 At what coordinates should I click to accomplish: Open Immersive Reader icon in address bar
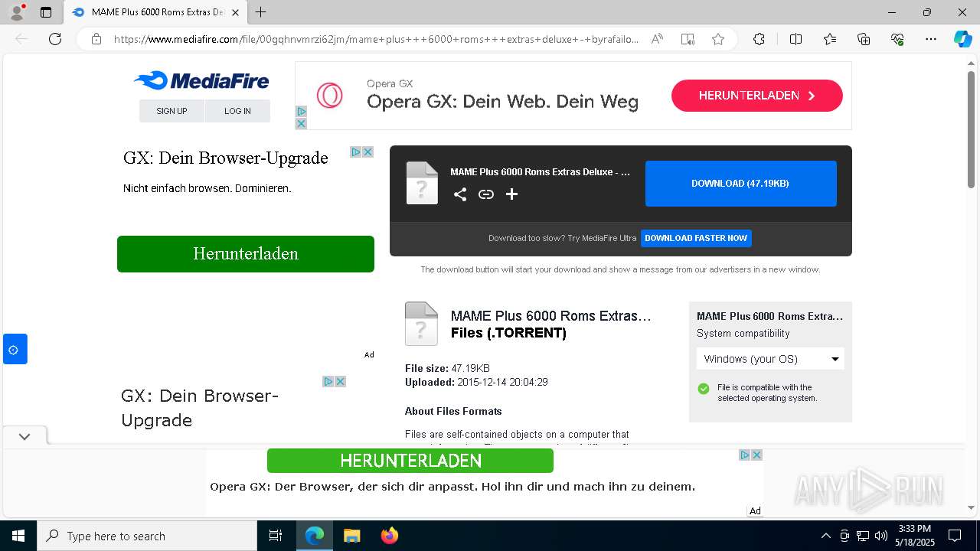click(688, 39)
